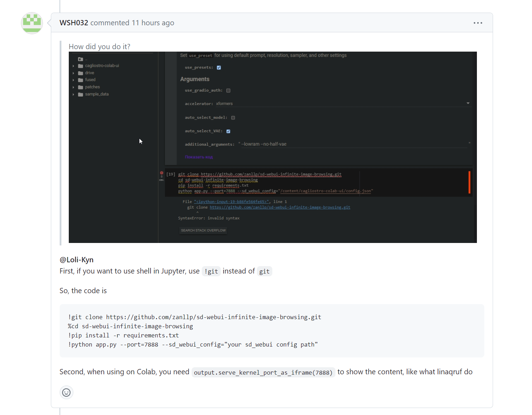Open the comment options ellipsis menu
Image resolution: width=532 pixels, height=415 pixels.
pos(478,23)
